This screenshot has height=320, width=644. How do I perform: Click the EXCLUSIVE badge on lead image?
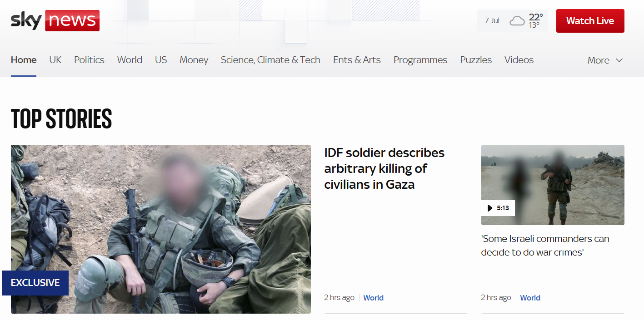click(35, 283)
